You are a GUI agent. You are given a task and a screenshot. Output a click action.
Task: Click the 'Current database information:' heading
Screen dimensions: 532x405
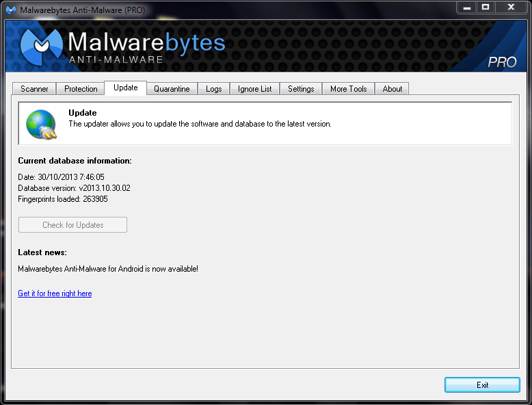[x=75, y=161]
